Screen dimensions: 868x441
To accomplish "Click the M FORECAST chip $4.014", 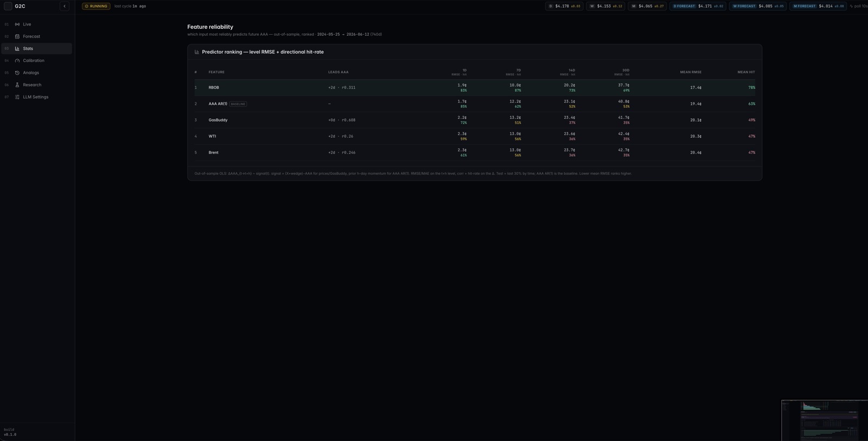I will pyautogui.click(x=818, y=6).
